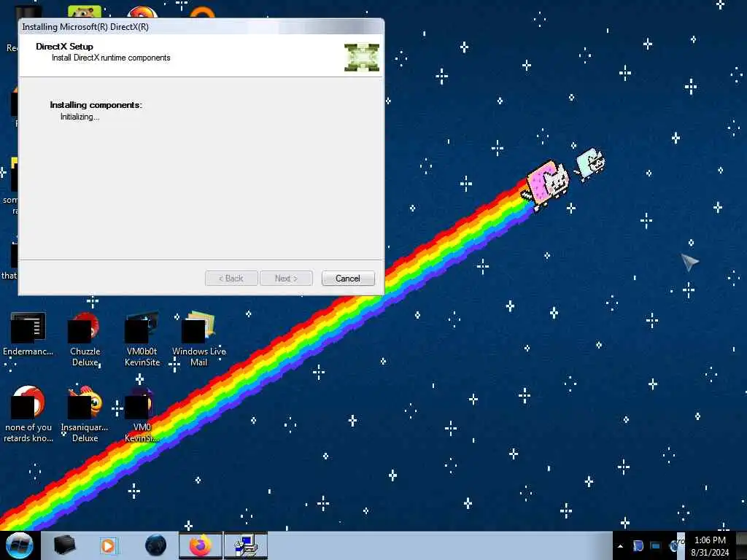Select the DirectX installer taskbar button
747x560 pixels.
pyautogui.click(x=246, y=545)
